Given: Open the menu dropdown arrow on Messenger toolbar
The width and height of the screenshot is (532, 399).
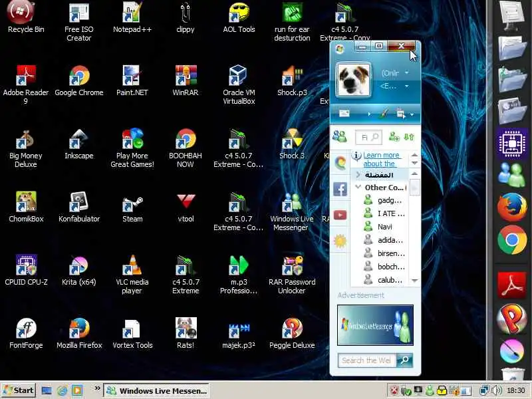Looking at the screenshot, I should [412, 114].
